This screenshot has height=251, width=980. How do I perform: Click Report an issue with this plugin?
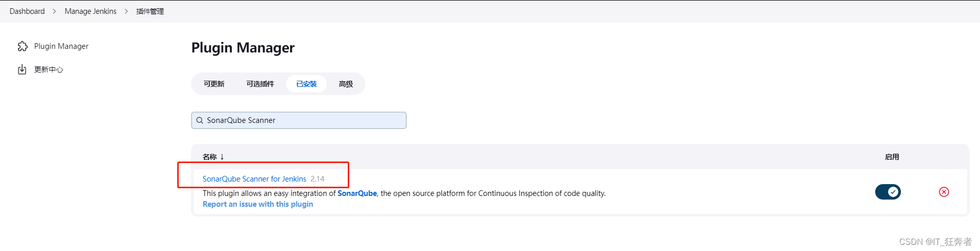click(258, 204)
